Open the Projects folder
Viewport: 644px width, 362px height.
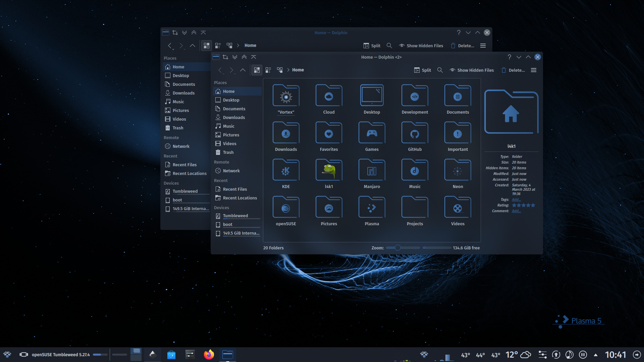(415, 211)
